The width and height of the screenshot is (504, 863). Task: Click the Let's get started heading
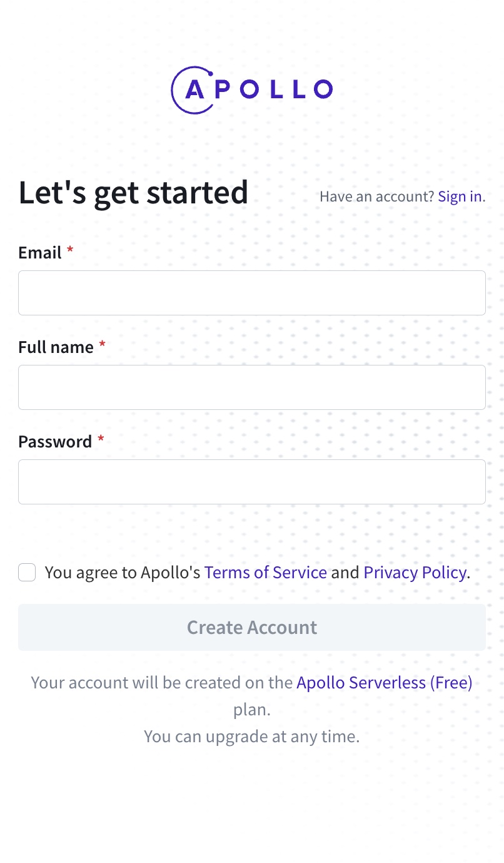tap(133, 193)
